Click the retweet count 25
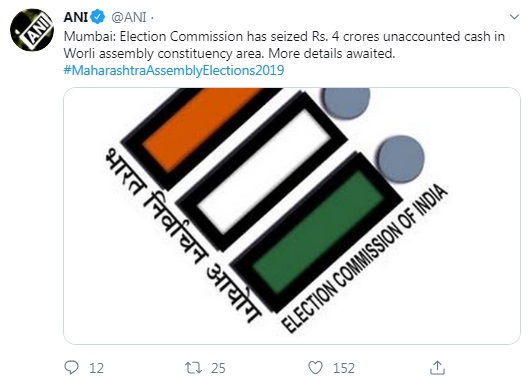The width and height of the screenshot is (531, 382). click(218, 368)
